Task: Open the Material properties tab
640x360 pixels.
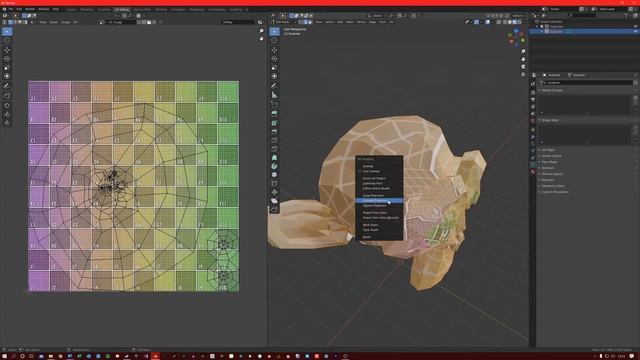Action: (x=533, y=172)
